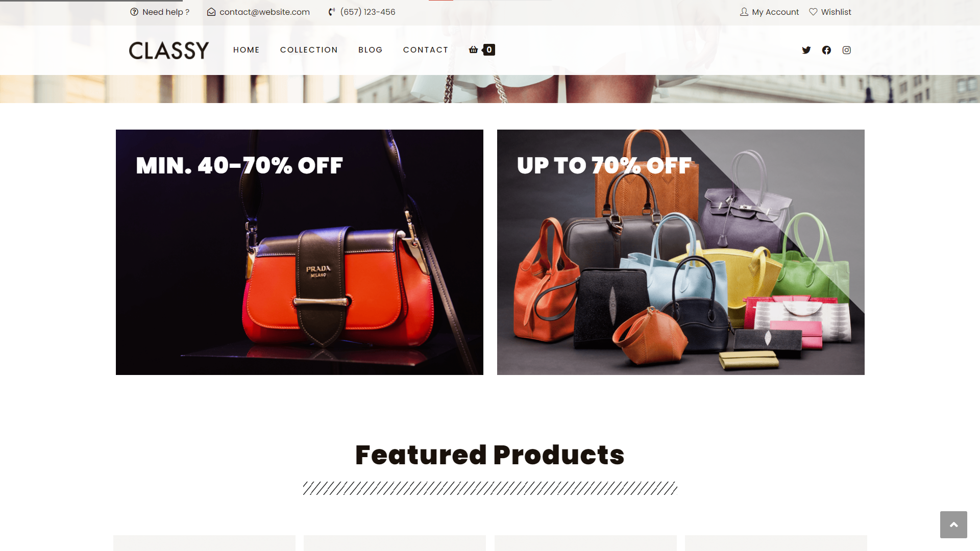The height and width of the screenshot is (551, 980).
Task: Go to the HOME menu item
Action: pos(247,50)
